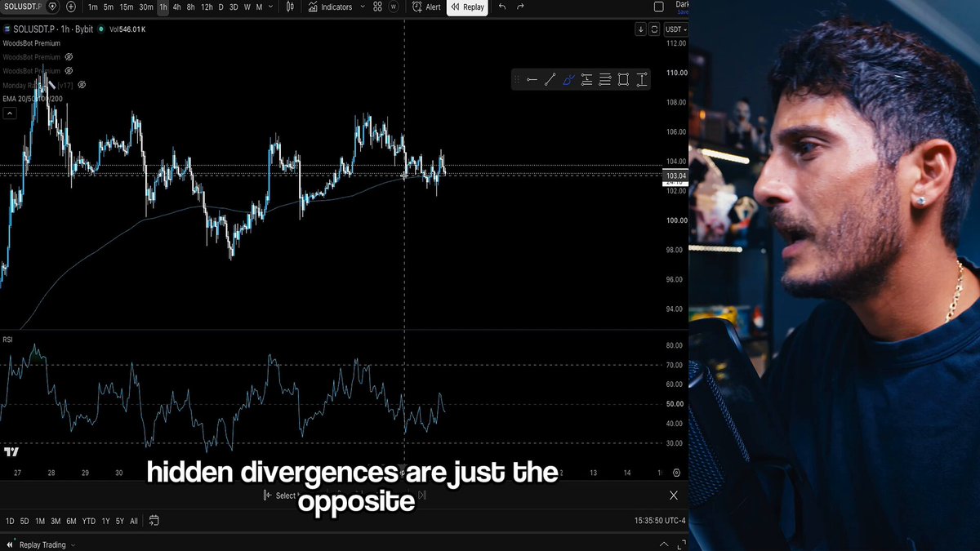Click the RSI pane label
The height and width of the screenshot is (551, 980).
7,340
